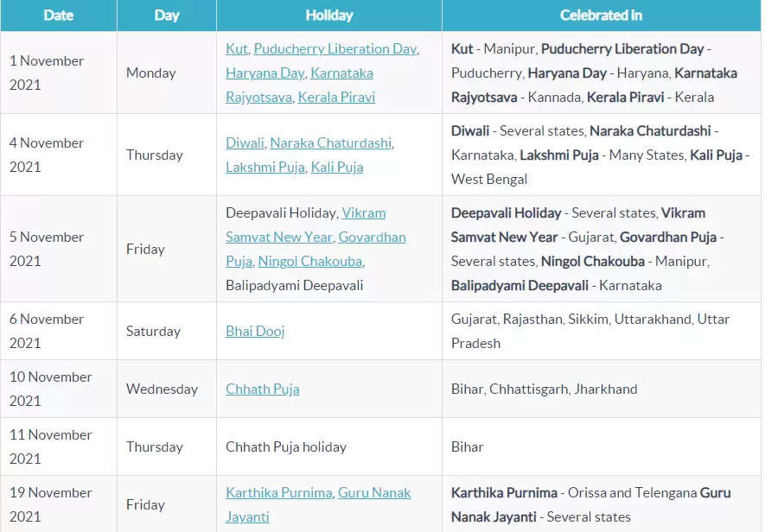The image size is (765, 532).
Task: Open the Haryana Day link
Action: click(265, 73)
